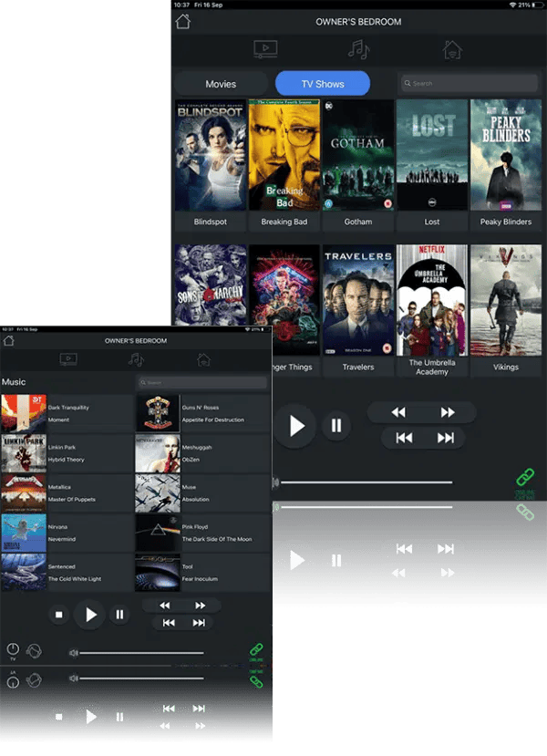Choose Metallica Master Of Puppets album
The width and height of the screenshot is (547, 756).
(x=67, y=493)
